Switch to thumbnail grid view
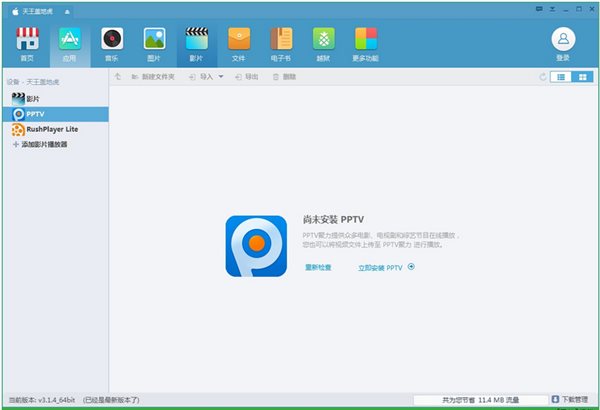 point(581,77)
